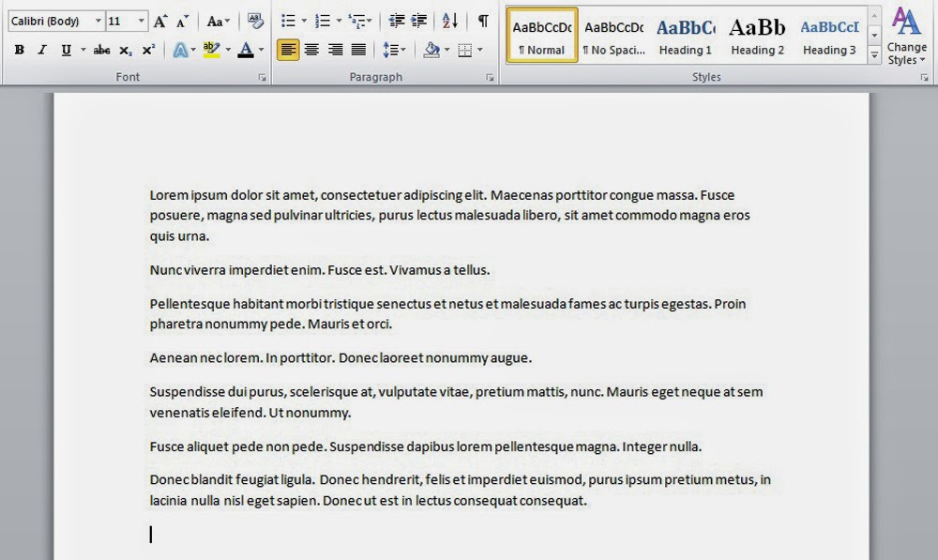
Task: Click the Shrink Font icon
Action: [183, 22]
